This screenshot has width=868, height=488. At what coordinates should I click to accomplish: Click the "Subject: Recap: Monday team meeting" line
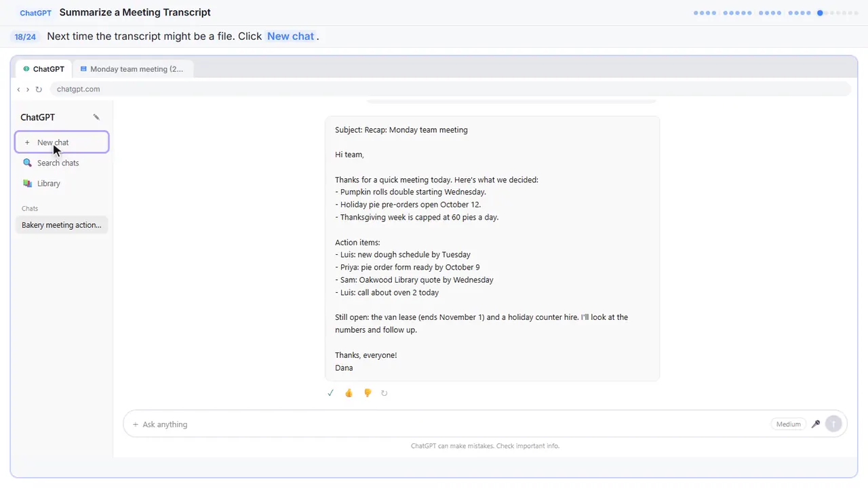click(x=401, y=129)
